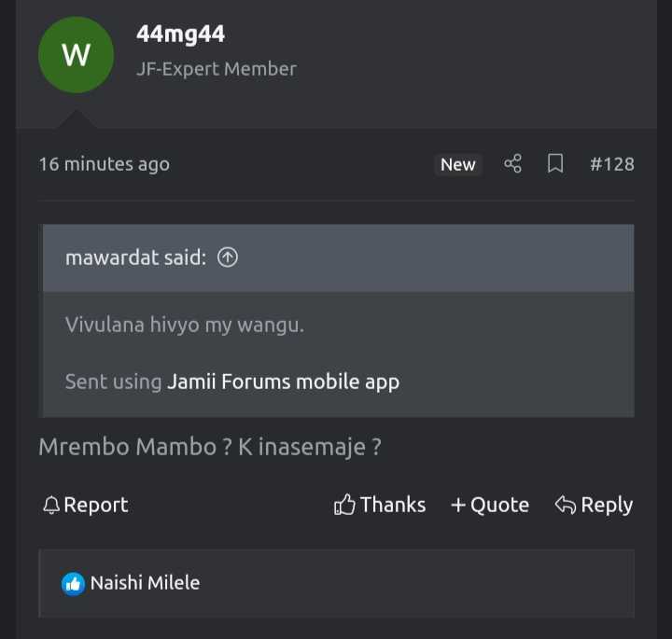Click the New badge label

click(x=457, y=164)
